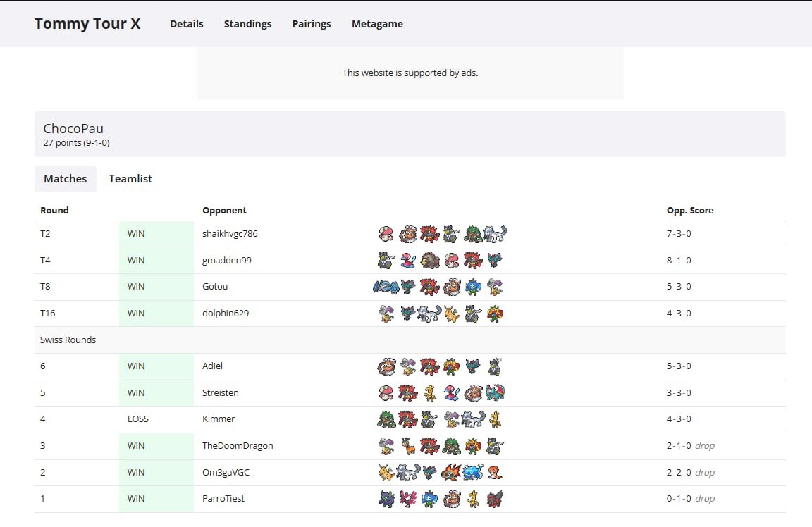Open opponent Adiel's profile
Image resolution: width=812 pixels, height=527 pixels.
click(x=212, y=366)
